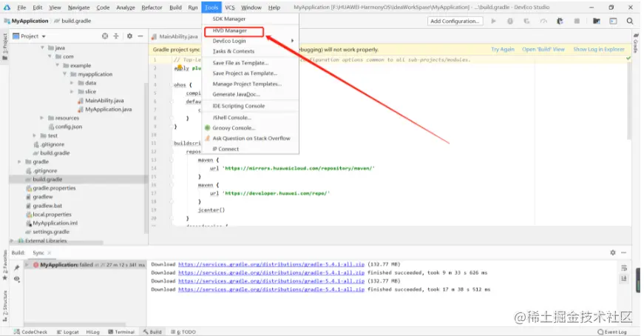Screen dimensions: 644x336
Task: Expand the gradle folder
Action: [x=19, y=161]
